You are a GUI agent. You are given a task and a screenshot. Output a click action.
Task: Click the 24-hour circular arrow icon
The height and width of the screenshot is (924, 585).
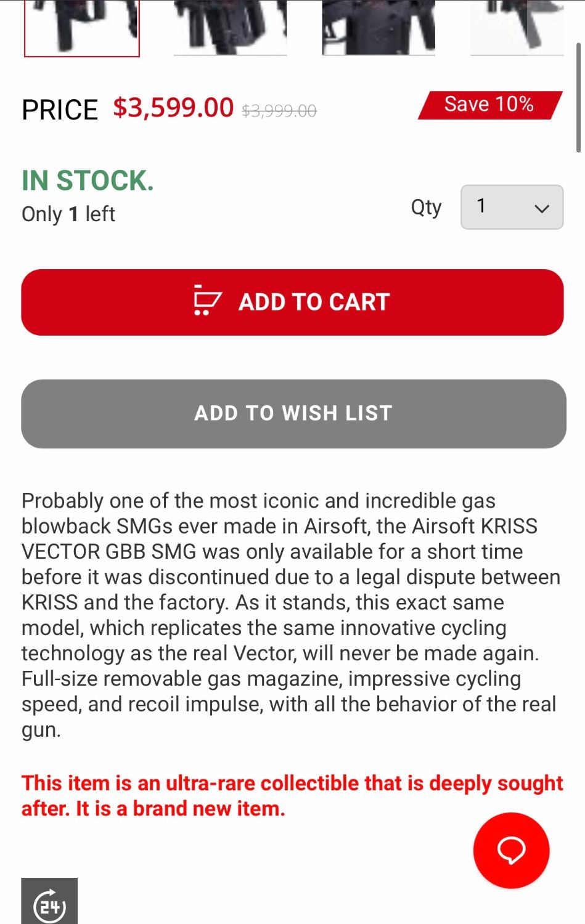[x=49, y=904]
